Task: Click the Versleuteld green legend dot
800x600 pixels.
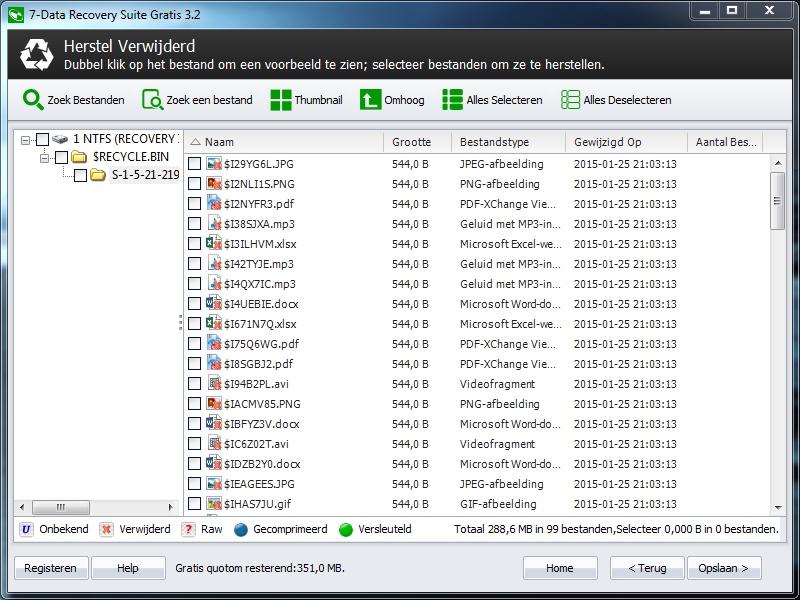Action: pyautogui.click(x=346, y=530)
